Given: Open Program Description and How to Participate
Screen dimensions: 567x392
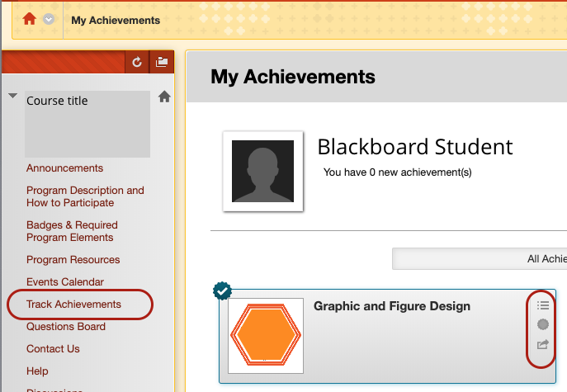Looking at the screenshot, I should (x=85, y=196).
